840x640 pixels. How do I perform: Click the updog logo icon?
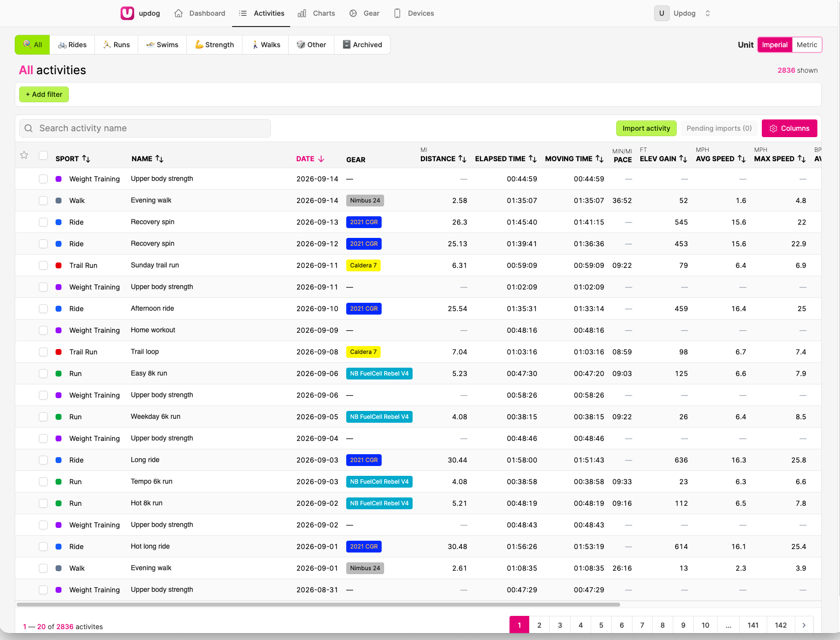pos(127,13)
